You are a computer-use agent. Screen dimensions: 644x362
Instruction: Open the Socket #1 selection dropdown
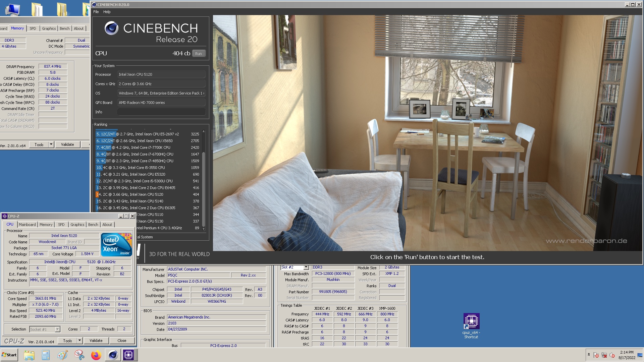point(57,329)
